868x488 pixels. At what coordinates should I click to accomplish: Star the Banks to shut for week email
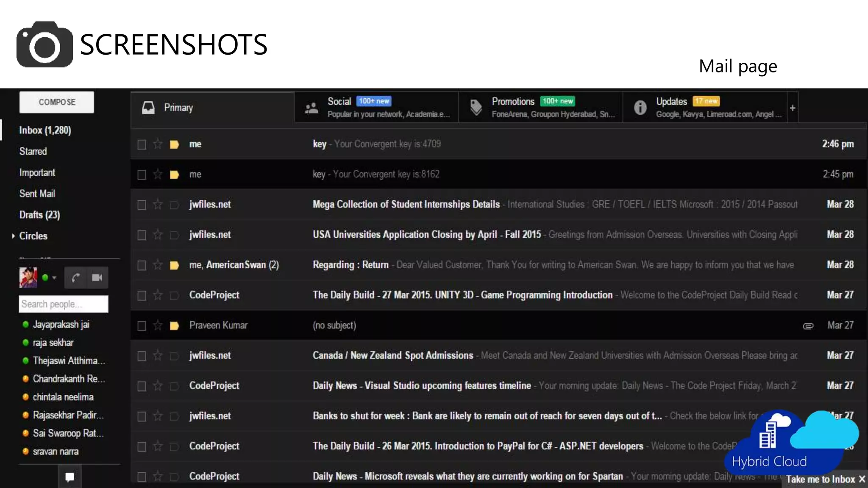[x=158, y=416]
